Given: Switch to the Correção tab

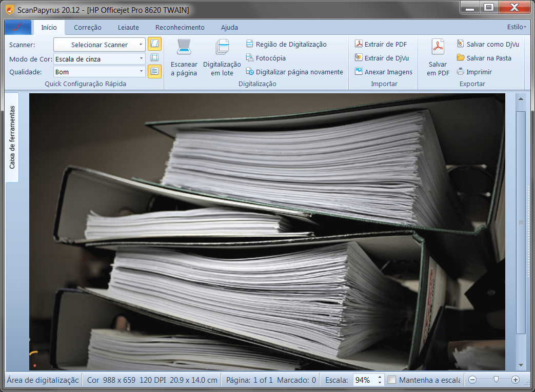Looking at the screenshot, I should (x=88, y=28).
